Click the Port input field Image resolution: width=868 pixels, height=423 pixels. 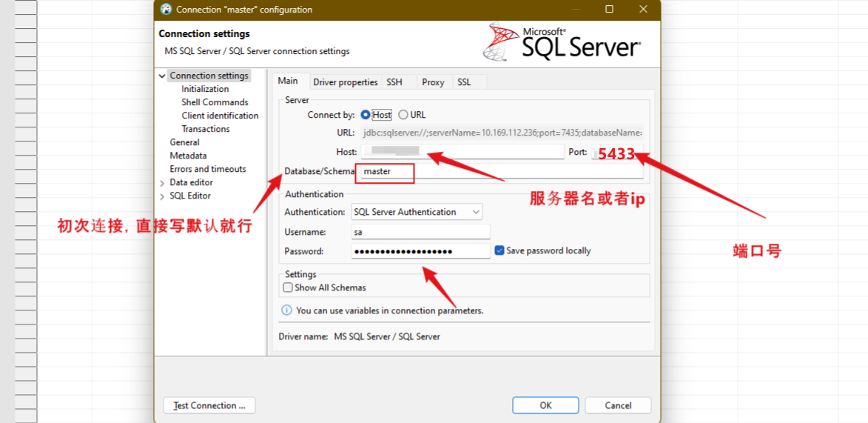[617, 151]
